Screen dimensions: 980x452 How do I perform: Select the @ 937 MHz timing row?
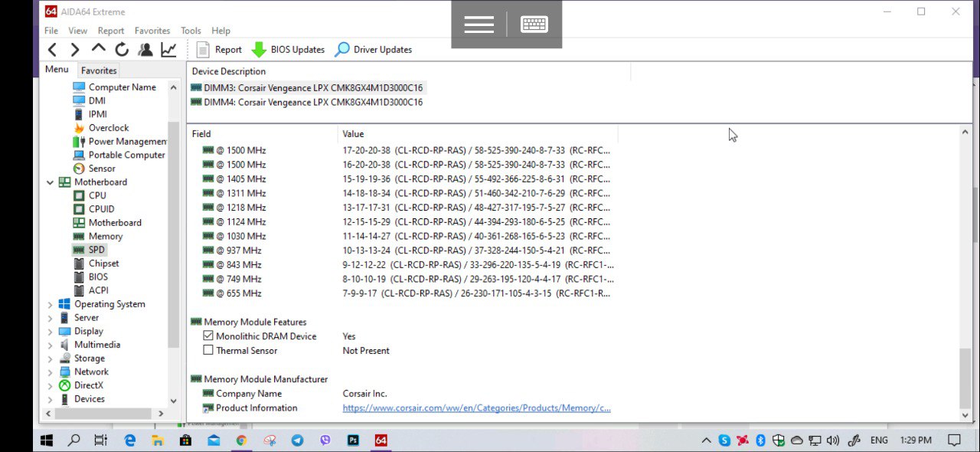(407, 251)
